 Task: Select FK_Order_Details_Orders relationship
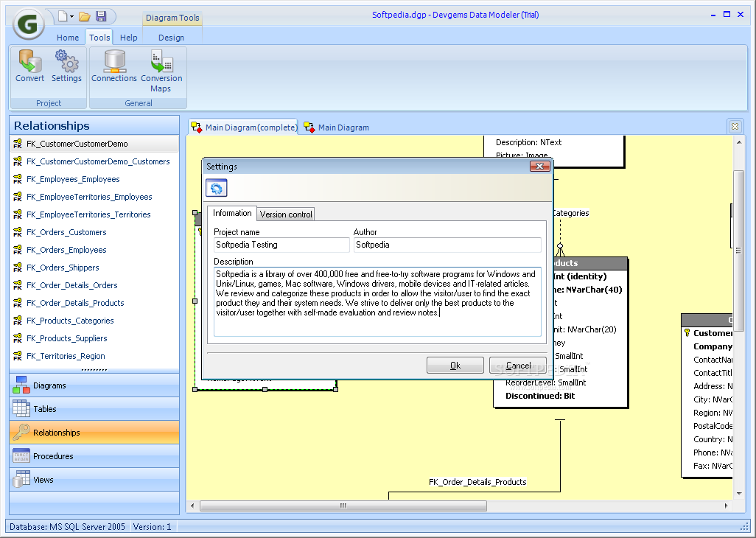(x=94, y=285)
